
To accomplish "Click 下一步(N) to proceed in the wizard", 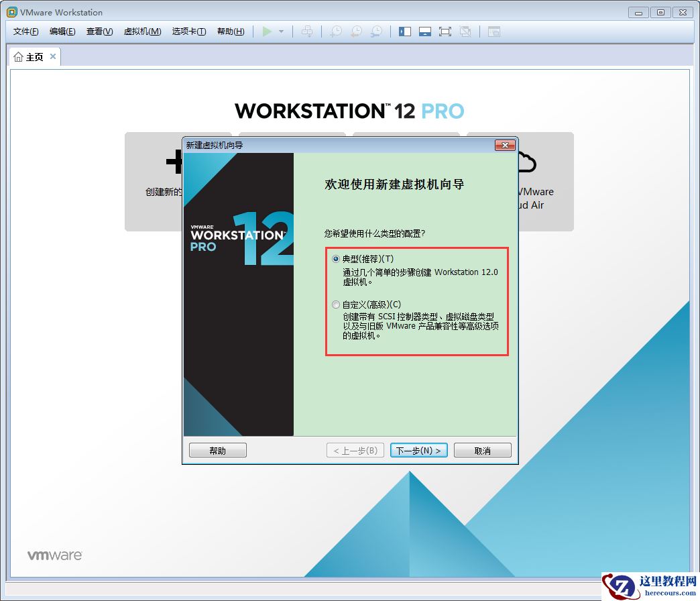I will tap(418, 450).
